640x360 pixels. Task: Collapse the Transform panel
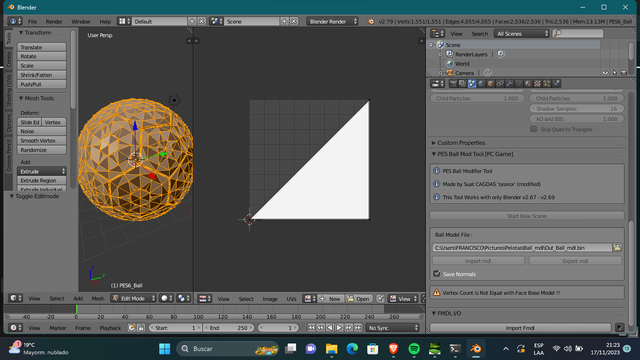(21, 33)
